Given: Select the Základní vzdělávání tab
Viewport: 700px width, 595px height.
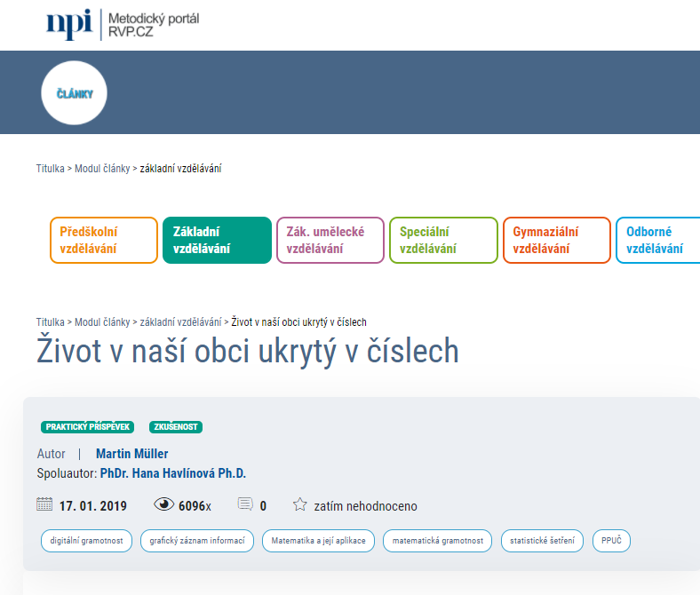Looking at the screenshot, I should [217, 241].
